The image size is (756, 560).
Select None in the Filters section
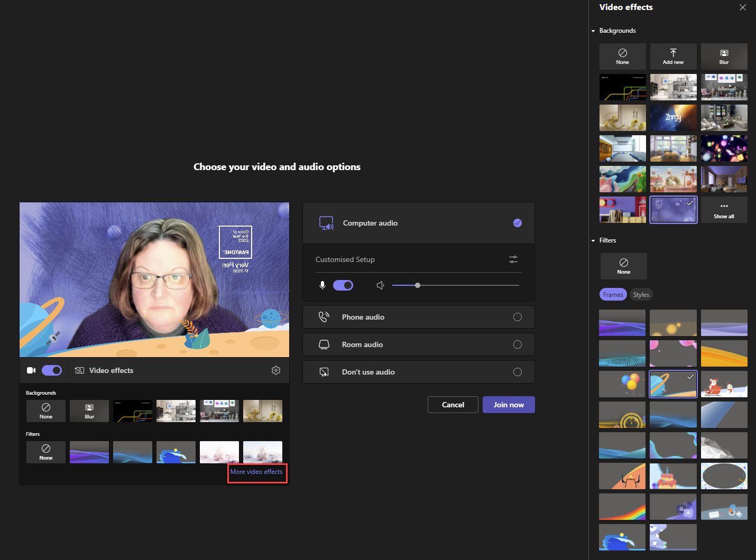pos(623,266)
